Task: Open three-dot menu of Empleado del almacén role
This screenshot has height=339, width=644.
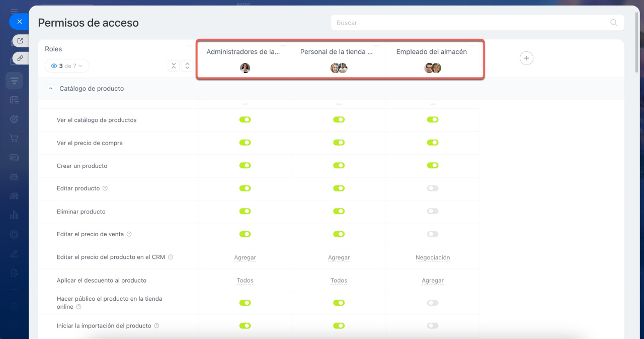Action: pyautogui.click(x=470, y=46)
